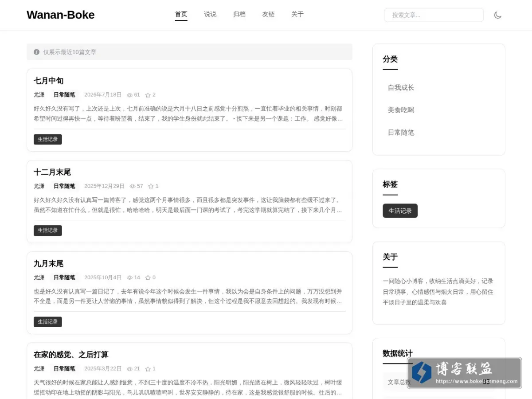Select 日常随笔 in the sidebar categories
Screen dimensions: 532x399
[x=401, y=133]
